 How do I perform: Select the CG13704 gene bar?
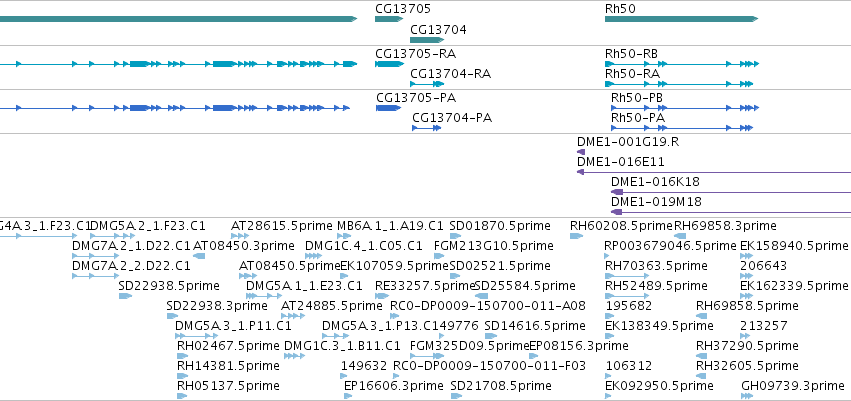tap(427, 40)
